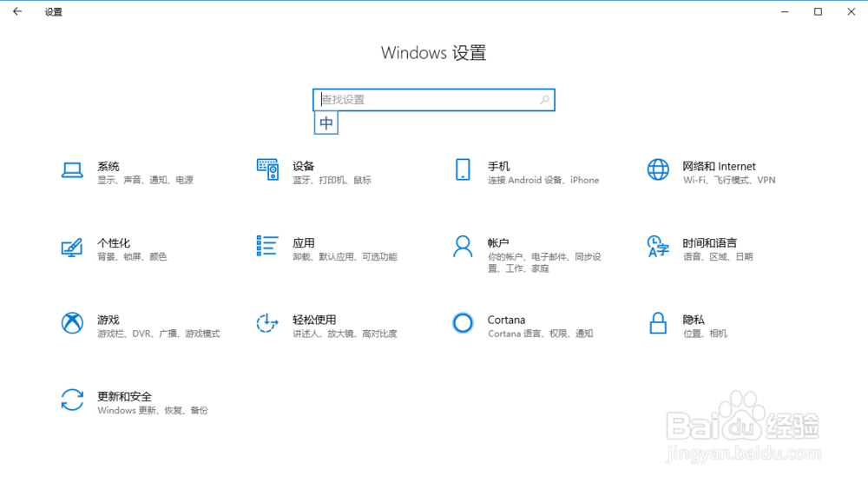Open the 网络和 Internet settings title
Image resolution: width=868 pixels, height=483 pixels.
(x=719, y=166)
